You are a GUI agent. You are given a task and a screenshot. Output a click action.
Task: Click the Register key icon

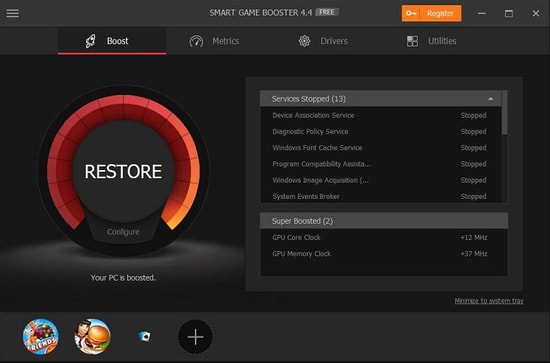tap(411, 13)
